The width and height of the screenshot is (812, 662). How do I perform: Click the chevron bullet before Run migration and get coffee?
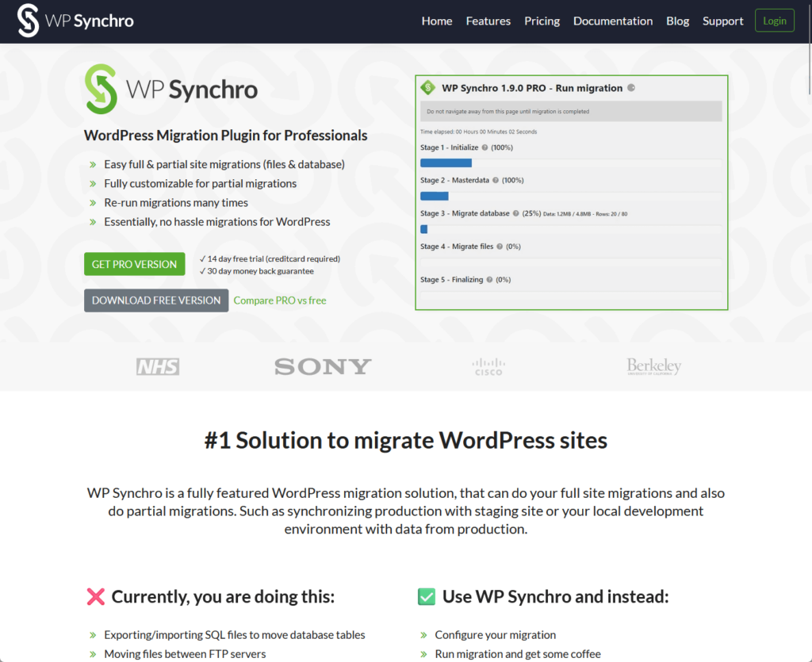pos(423,654)
